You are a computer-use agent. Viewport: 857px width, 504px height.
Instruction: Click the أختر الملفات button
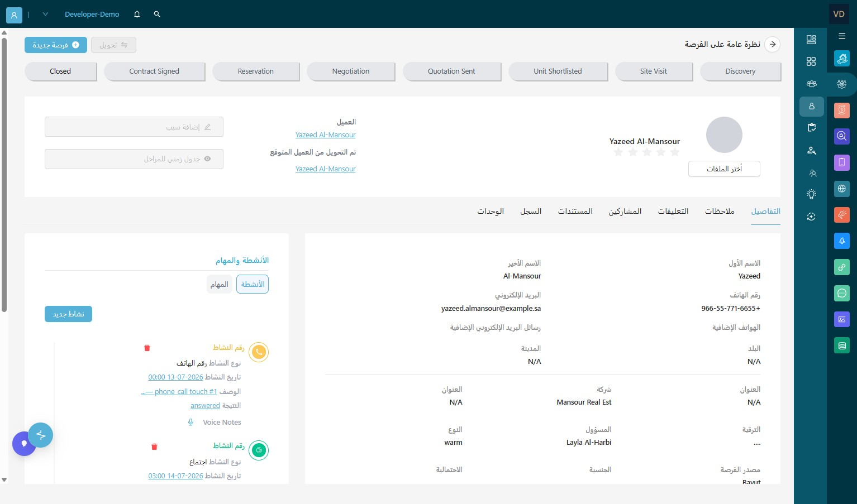[x=724, y=169]
